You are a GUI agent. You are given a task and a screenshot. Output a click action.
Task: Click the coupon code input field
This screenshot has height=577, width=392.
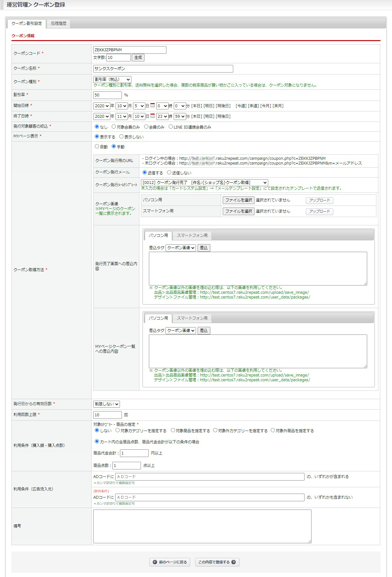click(x=130, y=50)
